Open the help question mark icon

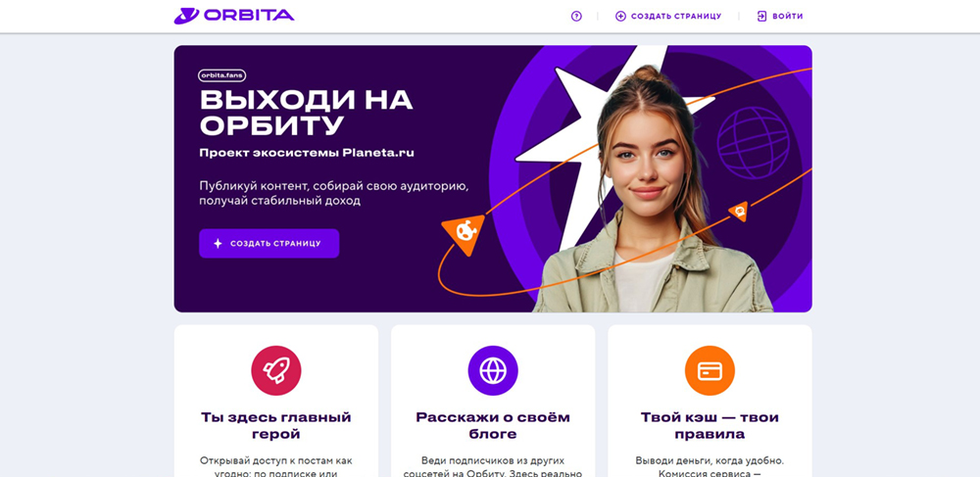point(576,17)
